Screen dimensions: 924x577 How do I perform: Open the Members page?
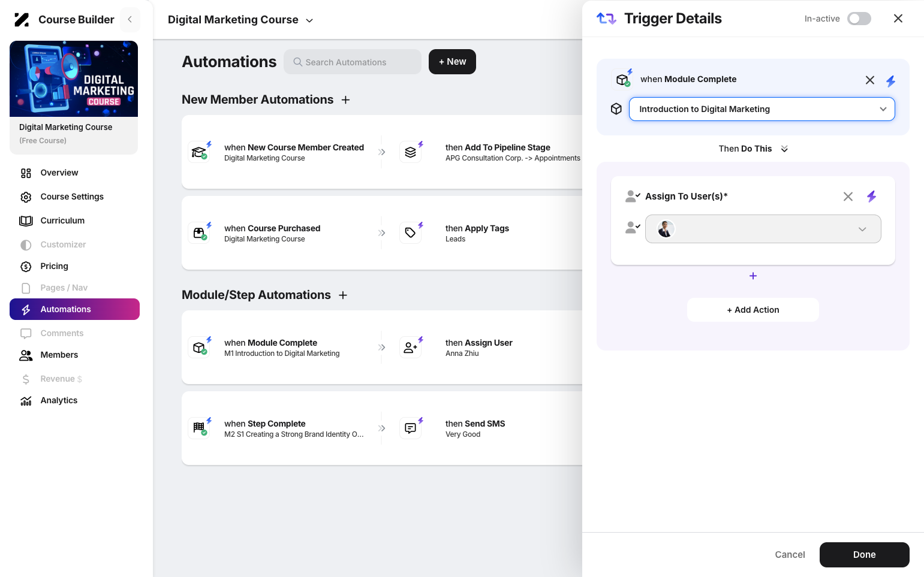[74, 355]
